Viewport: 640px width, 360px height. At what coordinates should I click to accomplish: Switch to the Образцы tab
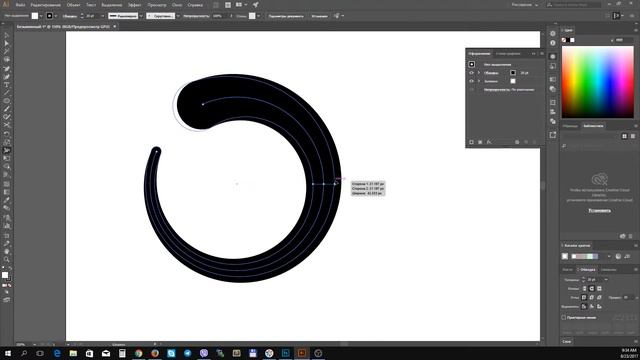tap(570, 126)
